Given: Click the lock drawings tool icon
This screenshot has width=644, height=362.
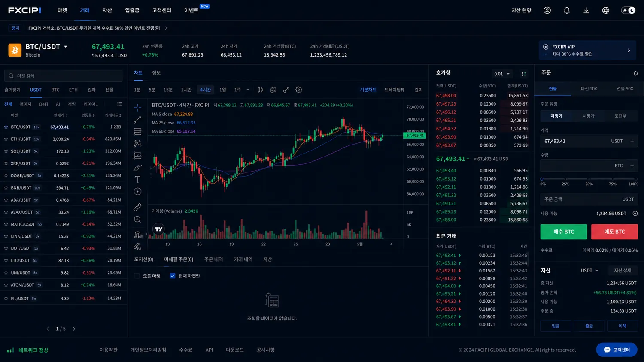Looking at the screenshot, I should coord(137,247).
